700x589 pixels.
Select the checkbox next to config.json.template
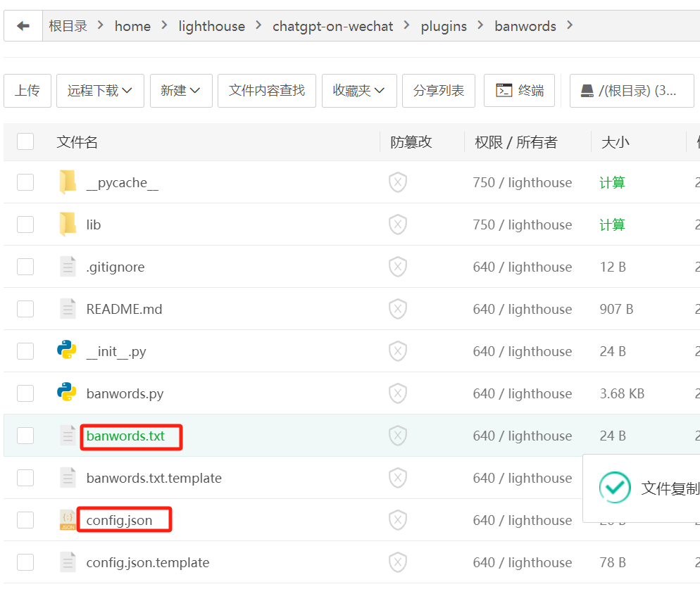click(x=25, y=562)
